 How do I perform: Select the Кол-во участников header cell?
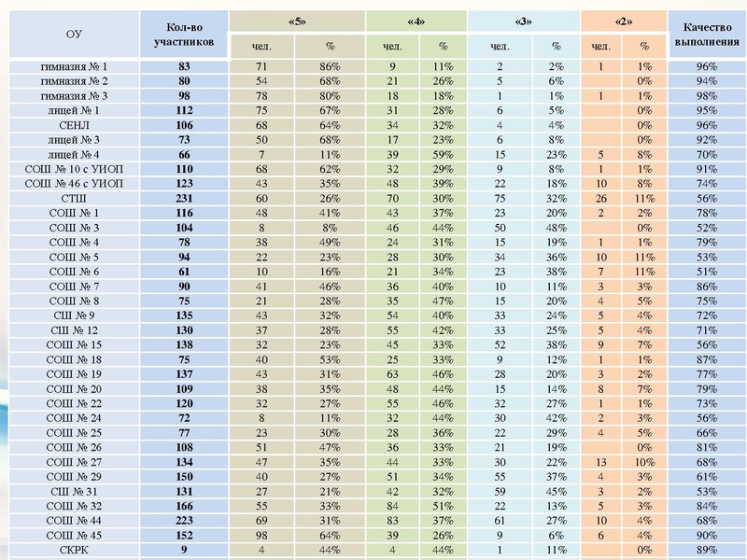(184, 35)
